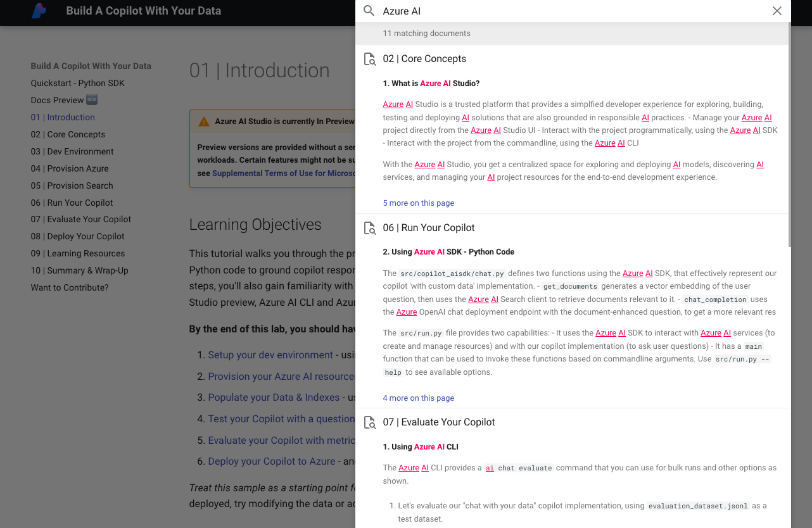Click the 'evaluation_dataset.jsonl' code text
The width and height of the screenshot is (812, 528).
699,506
